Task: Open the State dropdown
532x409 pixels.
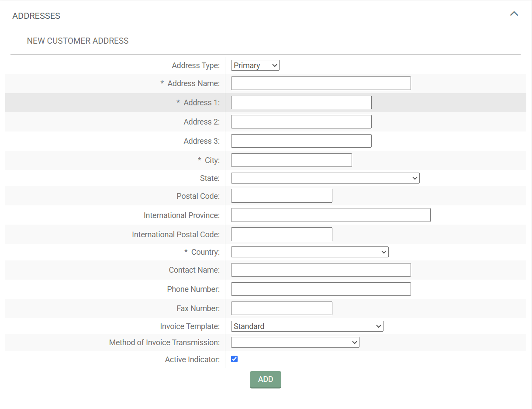Action: 325,178
